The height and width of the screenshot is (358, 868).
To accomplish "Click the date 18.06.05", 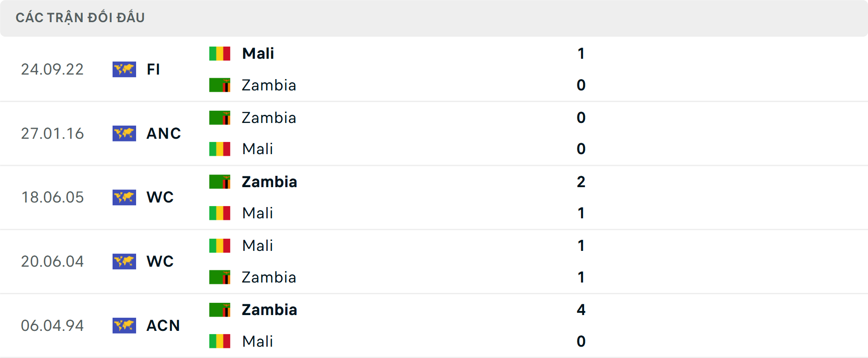I will [52, 197].
